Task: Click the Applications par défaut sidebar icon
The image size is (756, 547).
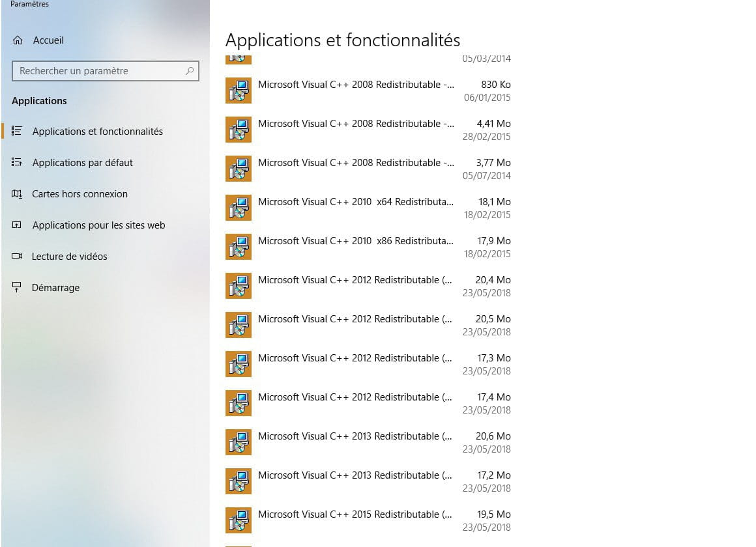Action: click(17, 162)
